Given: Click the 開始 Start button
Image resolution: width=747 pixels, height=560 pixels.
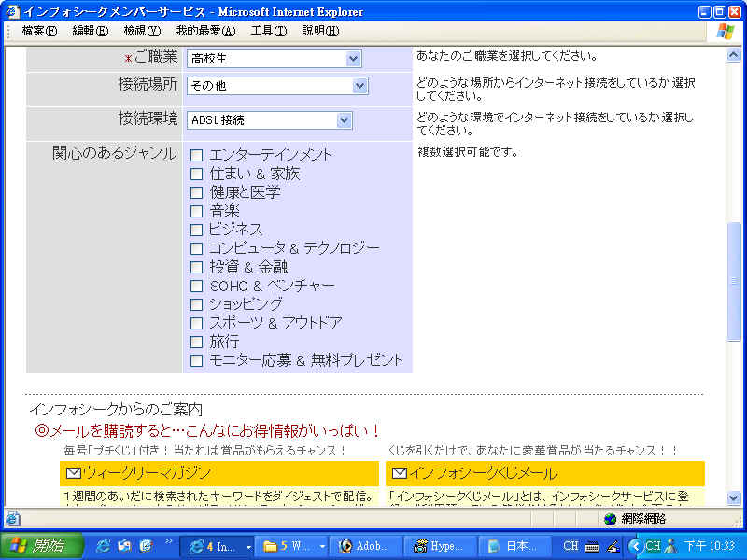Looking at the screenshot, I should pyautogui.click(x=42, y=546).
